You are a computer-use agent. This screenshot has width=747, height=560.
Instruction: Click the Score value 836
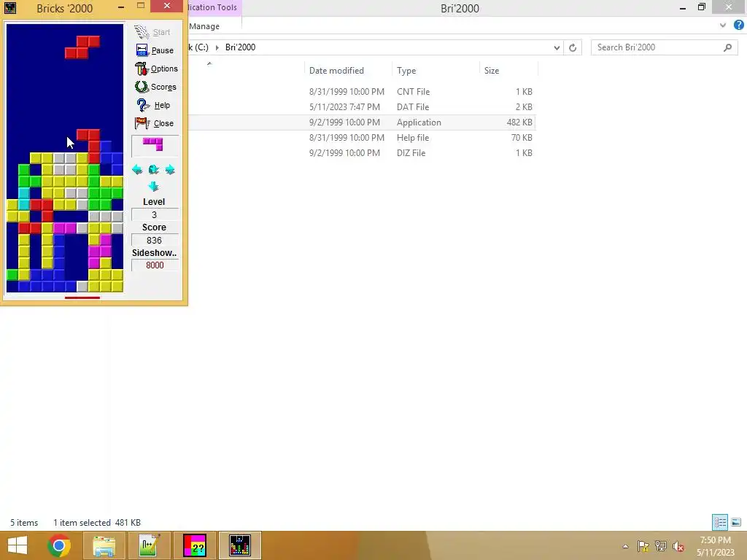(155, 240)
